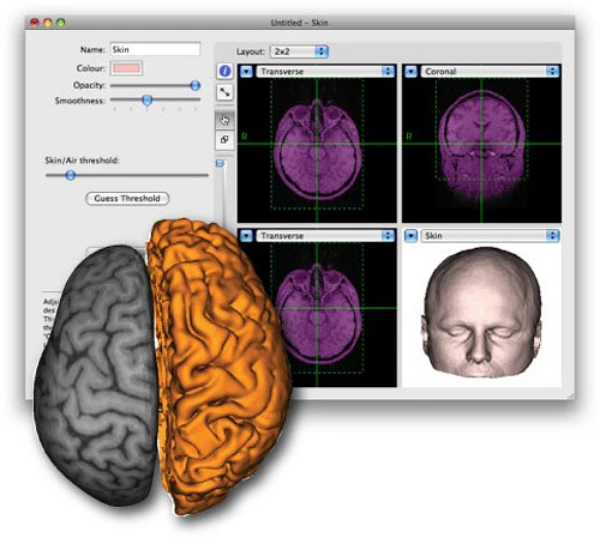Click the pink Colour swatch
Screen dimensions: 600x544
pyautogui.click(x=126, y=68)
